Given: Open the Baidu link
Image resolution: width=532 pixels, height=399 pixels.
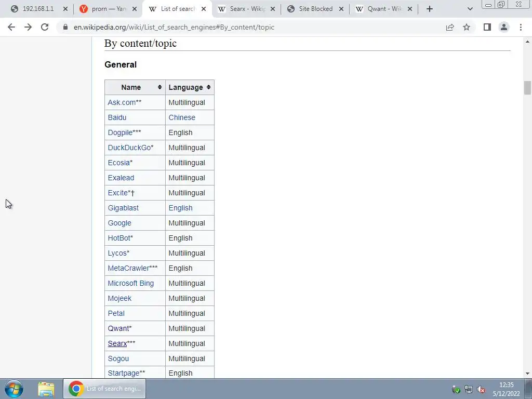Looking at the screenshot, I should coord(117,117).
